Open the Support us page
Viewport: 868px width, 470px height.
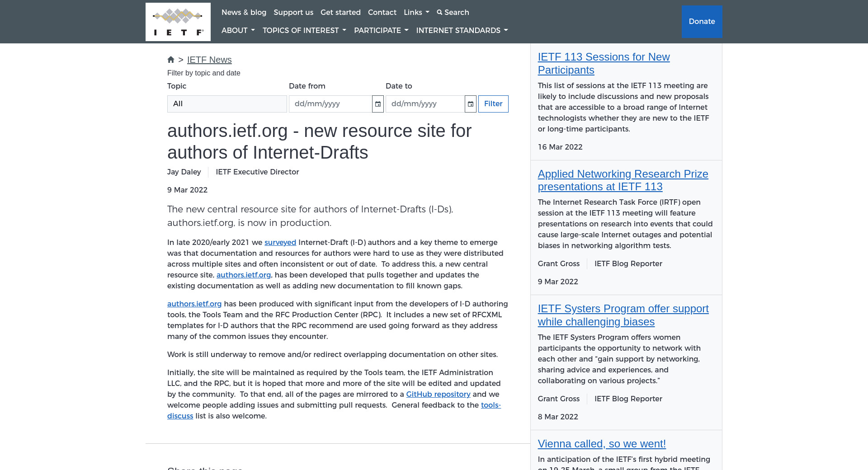tap(293, 12)
